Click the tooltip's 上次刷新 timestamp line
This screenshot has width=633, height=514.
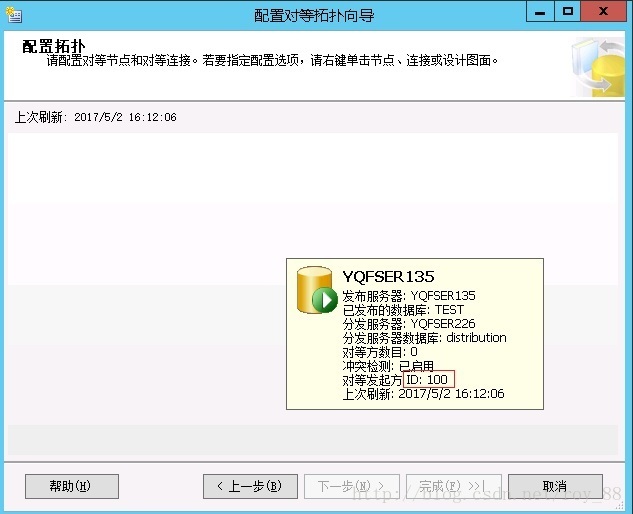coord(423,394)
